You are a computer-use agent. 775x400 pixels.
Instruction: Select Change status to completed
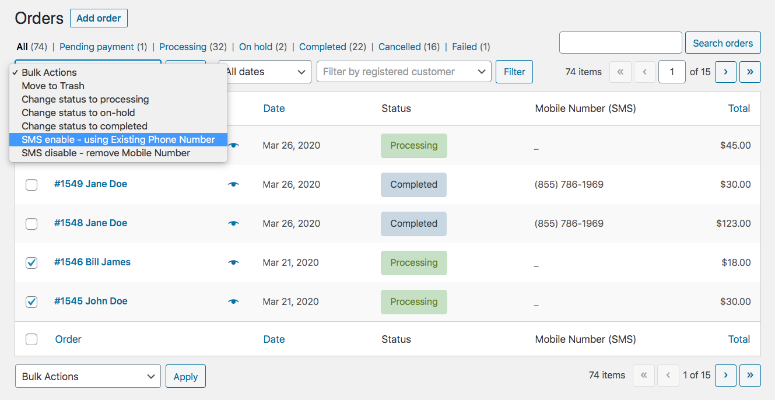pyautogui.click(x=118, y=126)
